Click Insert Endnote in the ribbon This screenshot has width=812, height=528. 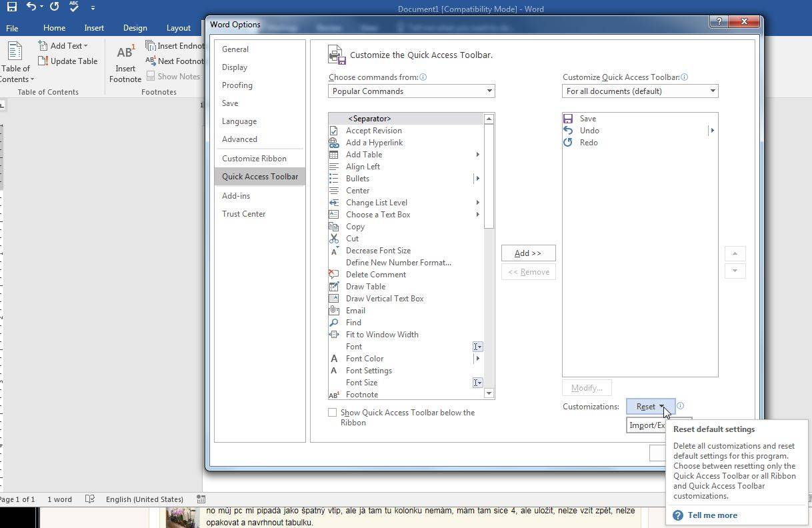click(x=175, y=45)
